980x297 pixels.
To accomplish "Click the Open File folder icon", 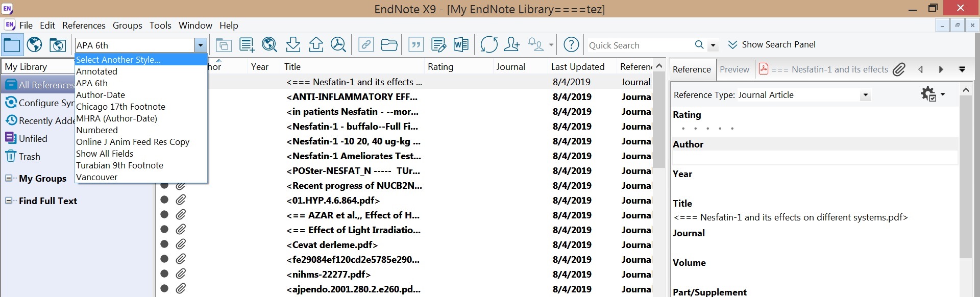I will click(x=389, y=45).
